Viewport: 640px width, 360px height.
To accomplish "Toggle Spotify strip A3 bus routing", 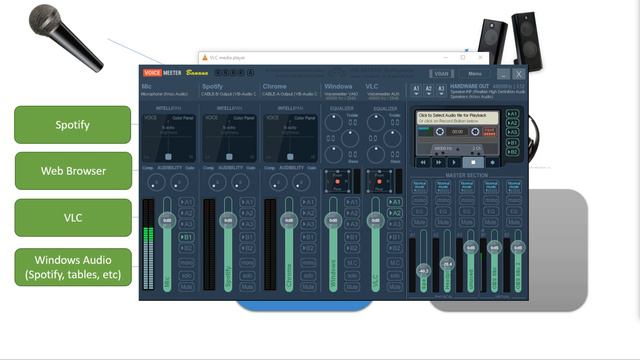I will pos(247,224).
